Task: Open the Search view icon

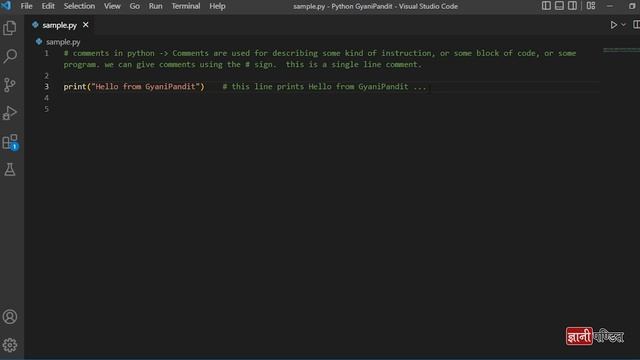Action: (x=10, y=56)
